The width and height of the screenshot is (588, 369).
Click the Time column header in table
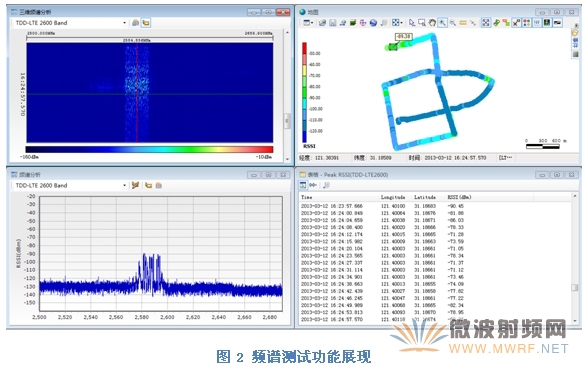point(307,197)
